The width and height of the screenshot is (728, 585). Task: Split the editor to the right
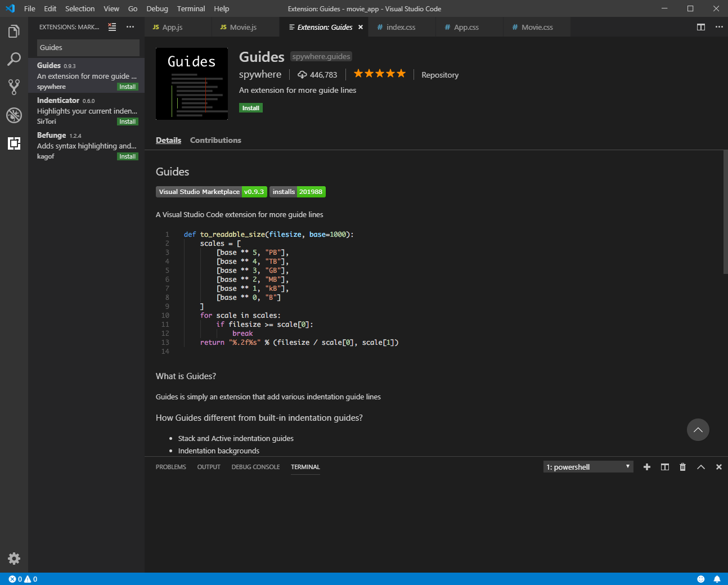(701, 27)
